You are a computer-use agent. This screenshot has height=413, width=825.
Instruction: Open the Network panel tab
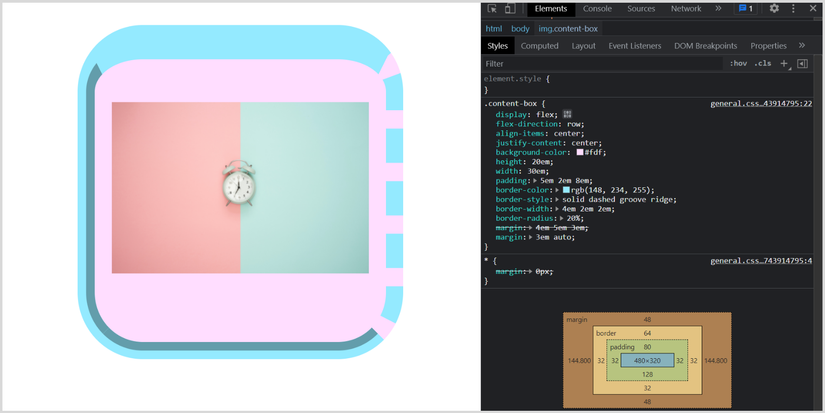point(686,8)
